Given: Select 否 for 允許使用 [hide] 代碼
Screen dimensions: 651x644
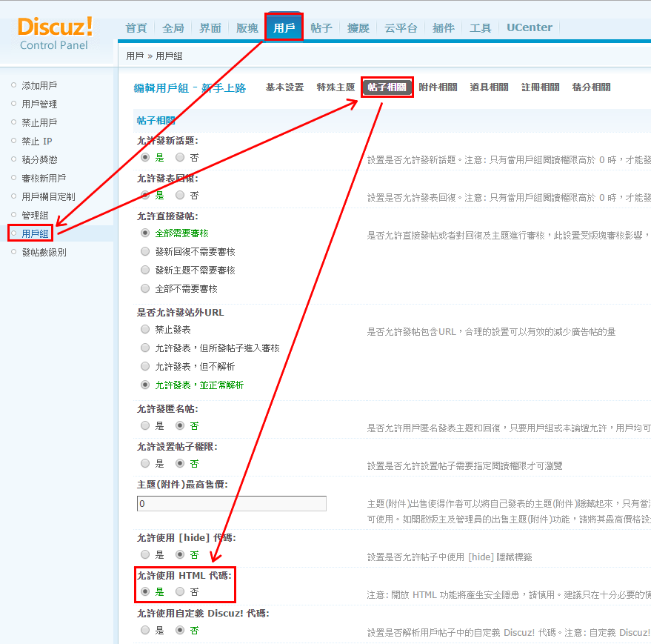Looking at the screenshot, I should click(x=180, y=554).
